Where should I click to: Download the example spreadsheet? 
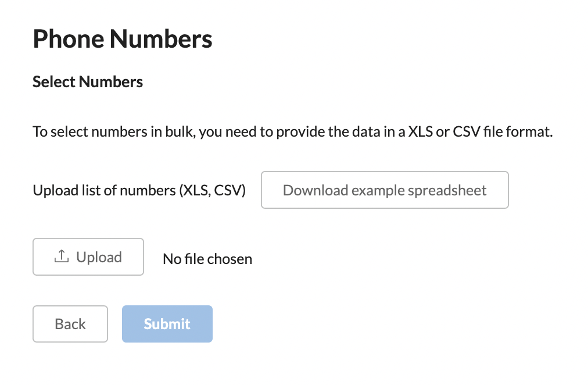click(x=385, y=190)
